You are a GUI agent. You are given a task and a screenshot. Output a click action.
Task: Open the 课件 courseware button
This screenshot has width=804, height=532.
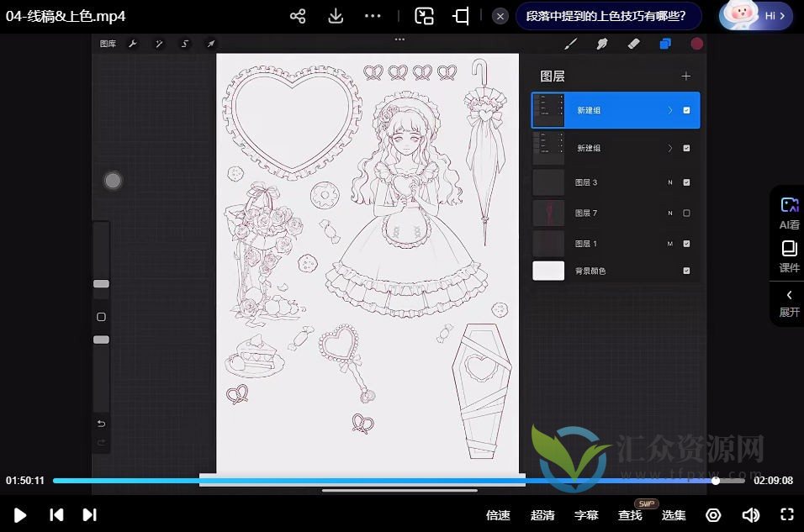pos(789,256)
